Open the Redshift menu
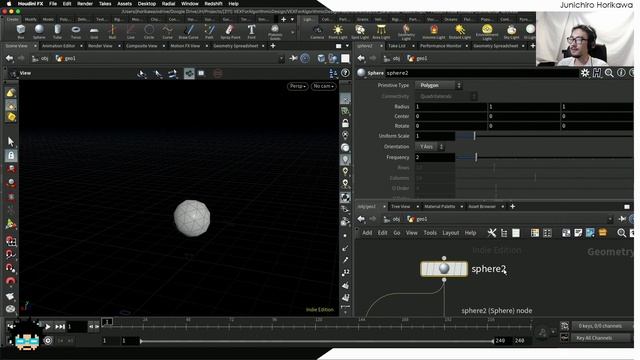 [213, 4]
